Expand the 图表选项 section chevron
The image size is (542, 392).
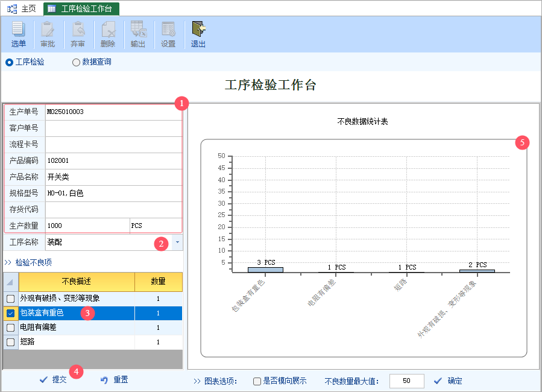[x=197, y=381]
